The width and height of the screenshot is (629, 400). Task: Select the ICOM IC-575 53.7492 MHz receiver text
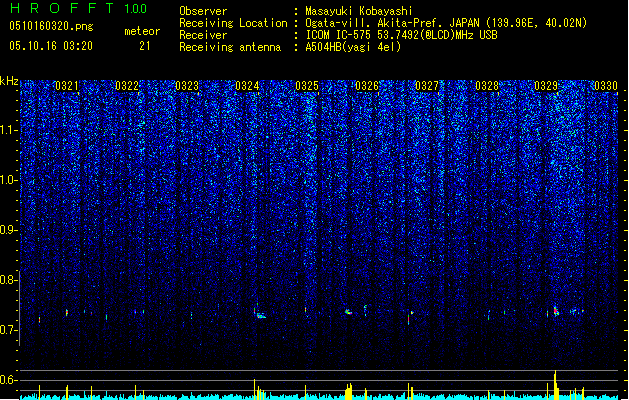(401, 35)
